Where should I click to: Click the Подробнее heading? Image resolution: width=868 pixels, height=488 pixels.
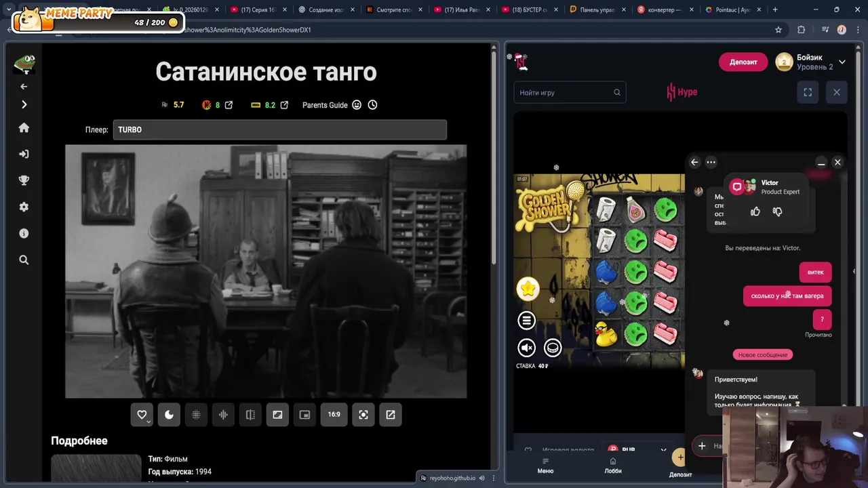[79, 441]
